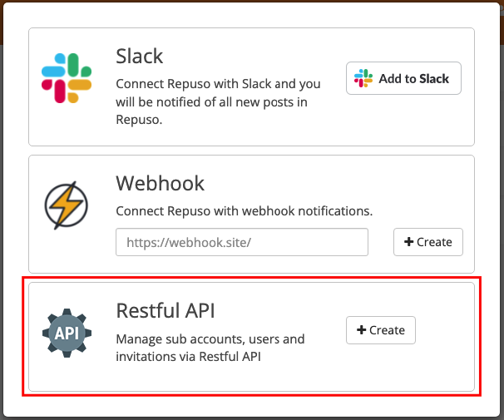This screenshot has height=420, width=504.
Task: Select the Slack heading text
Action: (x=140, y=57)
